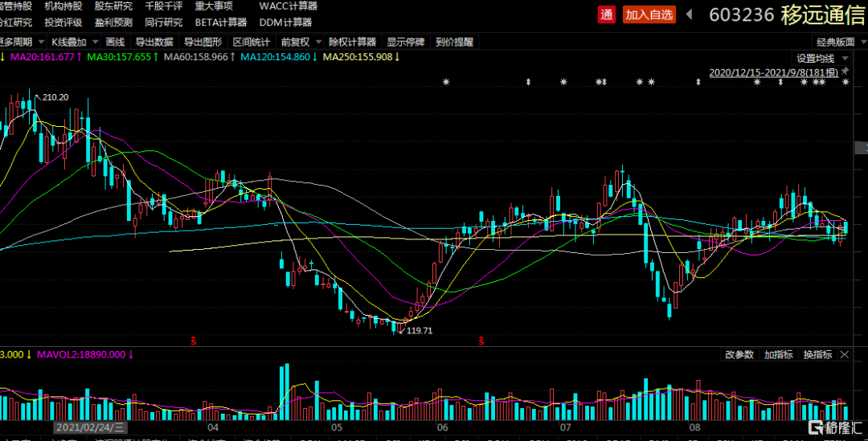Open the 区间统计 range statistics tool
868x441 pixels.
(x=252, y=42)
